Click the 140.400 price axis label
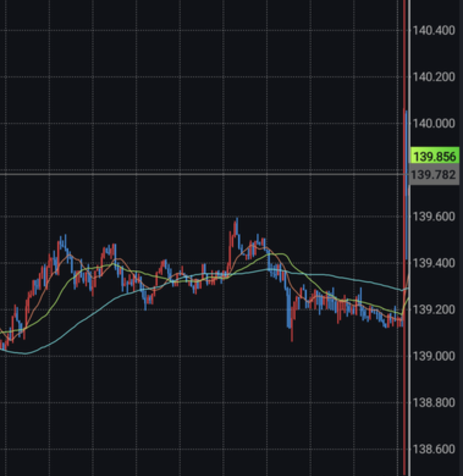463x476 pixels. 434,31
